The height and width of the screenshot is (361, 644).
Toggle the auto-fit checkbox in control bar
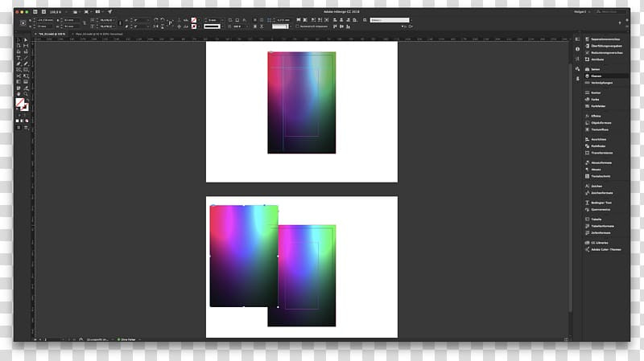[297, 27]
